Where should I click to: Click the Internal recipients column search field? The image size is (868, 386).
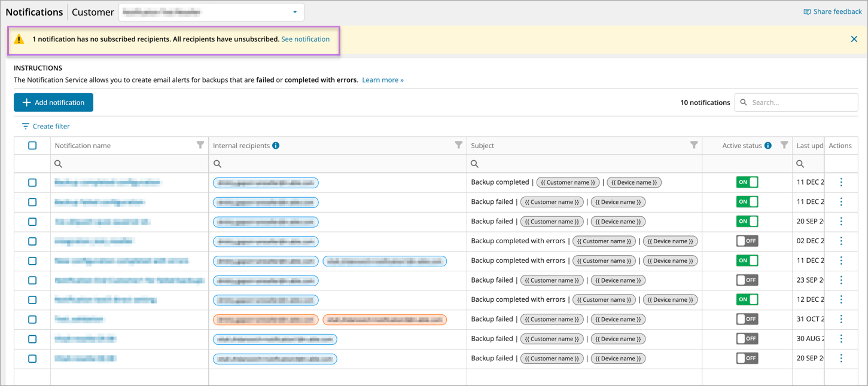(337, 164)
